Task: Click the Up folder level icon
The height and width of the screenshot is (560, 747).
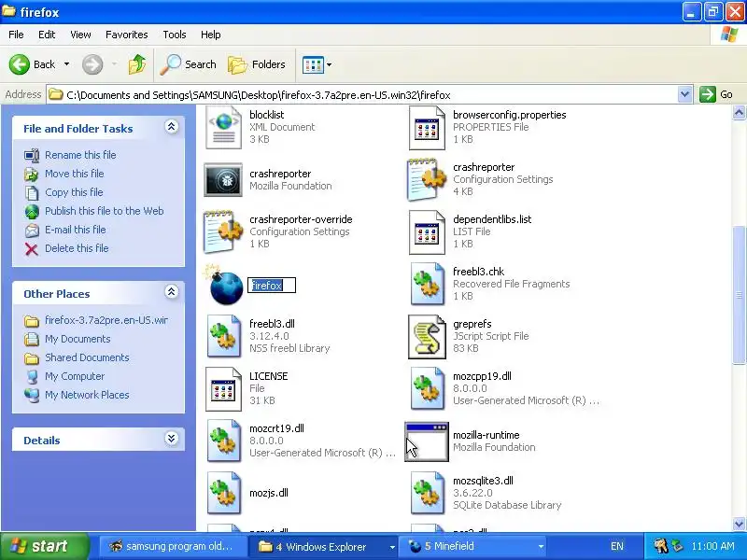Action: (137, 64)
